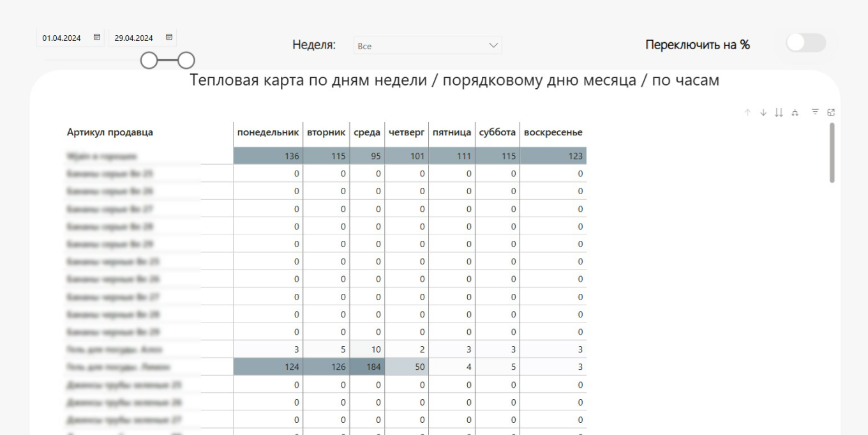Sort by the "воскресенье" column header
This screenshot has width=868, height=435.
[x=553, y=132]
